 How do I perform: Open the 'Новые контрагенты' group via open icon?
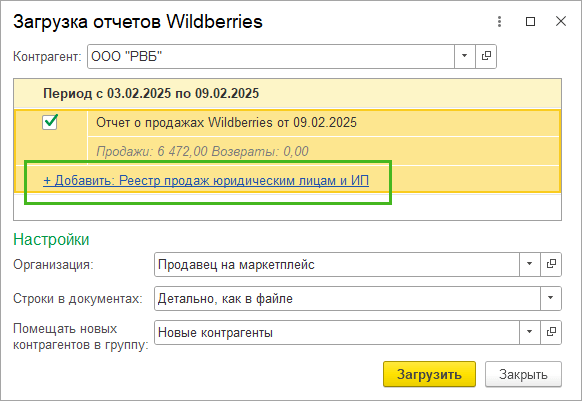[x=551, y=332]
